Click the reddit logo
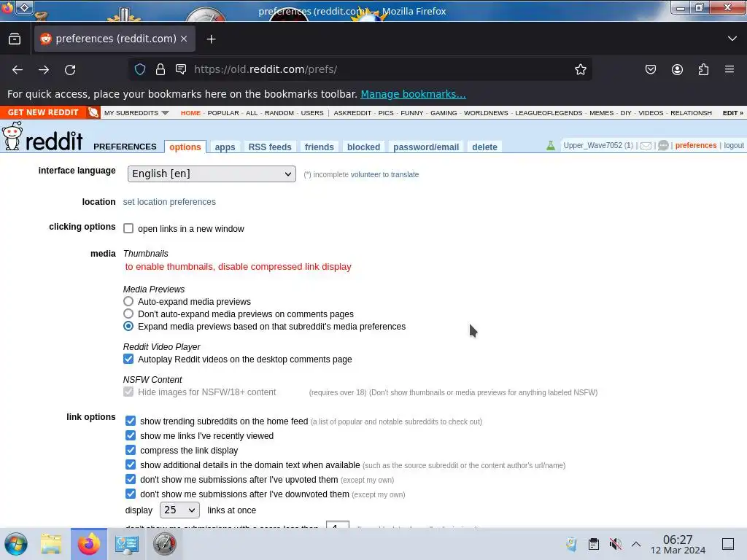Screen dimensions: 747x560 (42, 136)
